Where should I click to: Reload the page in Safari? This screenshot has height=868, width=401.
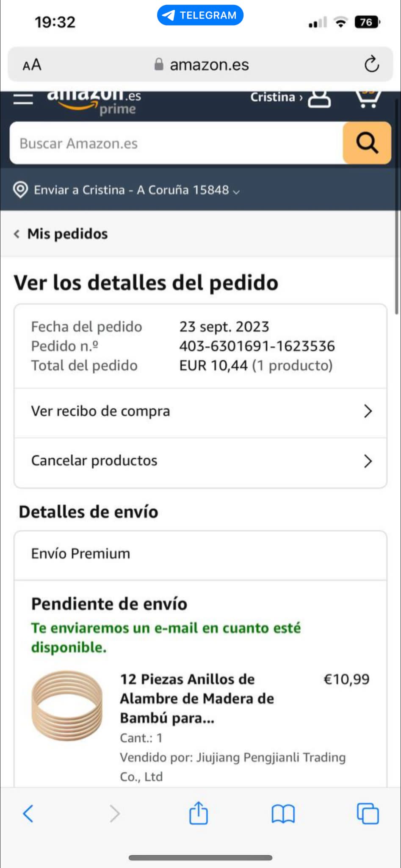[x=371, y=64]
